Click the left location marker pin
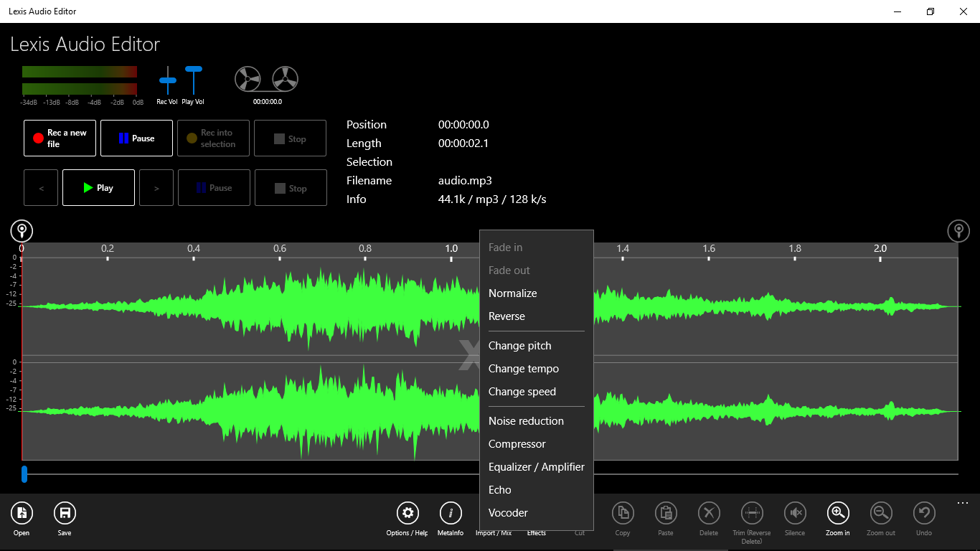Image resolution: width=980 pixels, height=551 pixels. [22, 231]
